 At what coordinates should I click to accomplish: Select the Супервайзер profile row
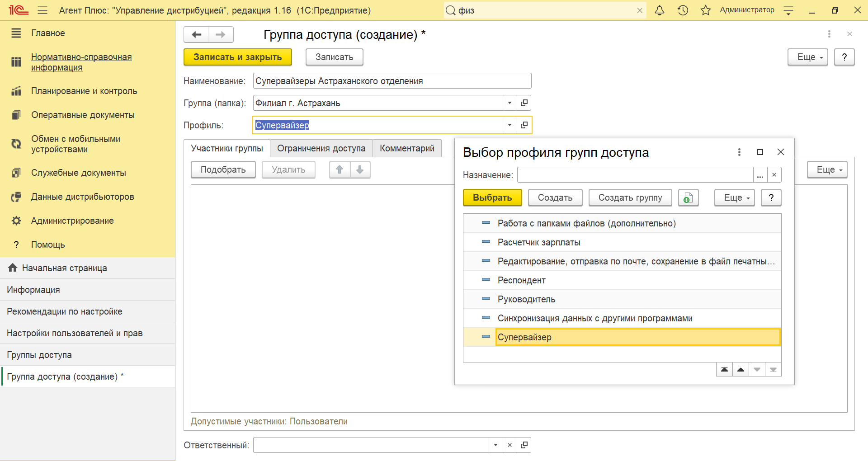pos(622,337)
